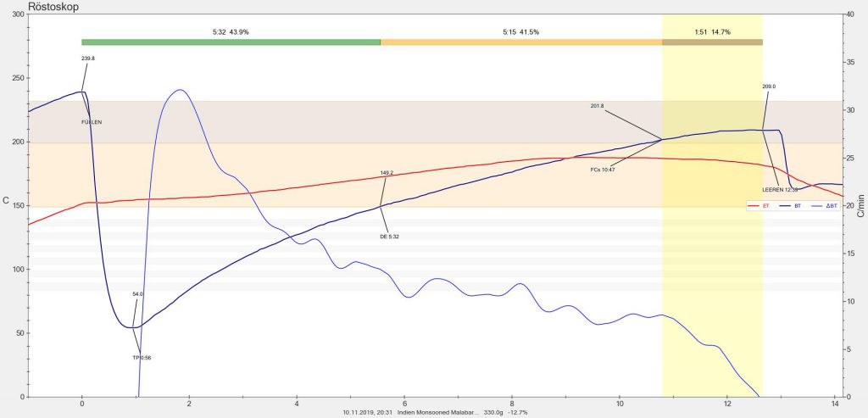The image size is (868, 418).
Task: Select the TP 0:56 turning point label
Action: click(142, 358)
